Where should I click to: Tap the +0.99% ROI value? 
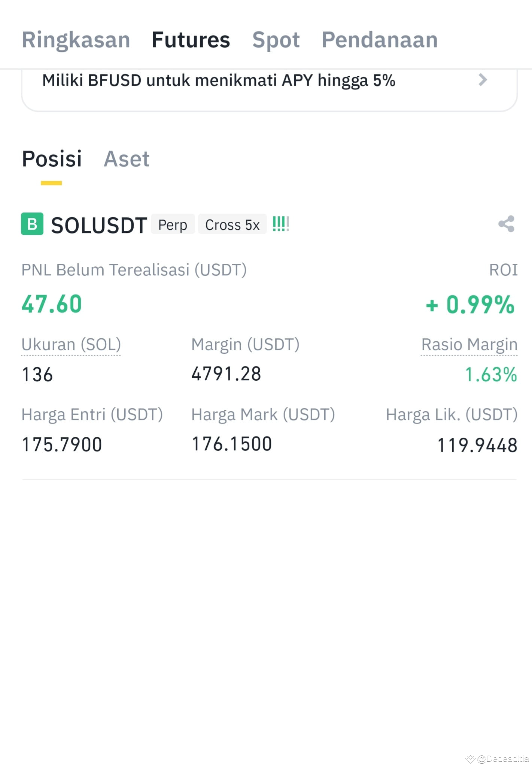[470, 304]
